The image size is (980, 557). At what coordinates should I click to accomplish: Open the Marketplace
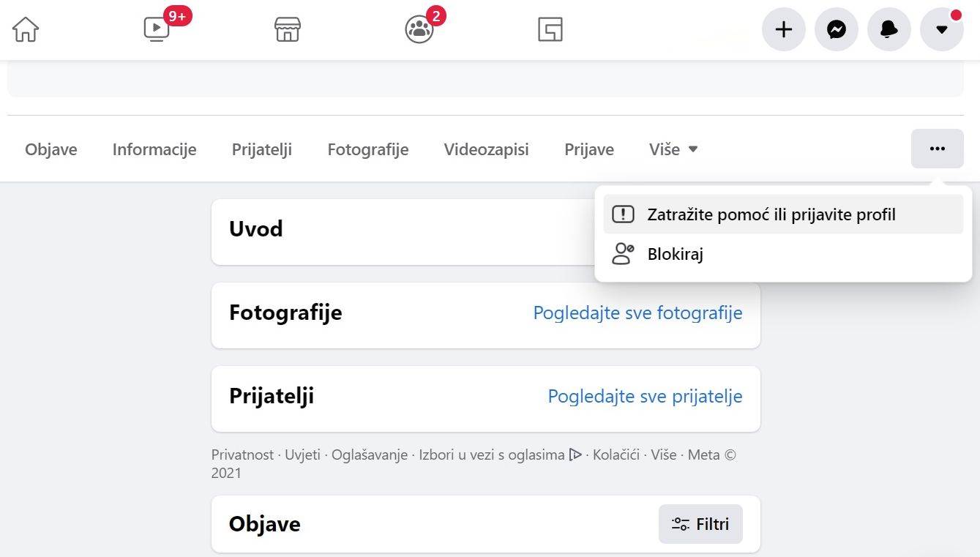[x=287, y=29]
